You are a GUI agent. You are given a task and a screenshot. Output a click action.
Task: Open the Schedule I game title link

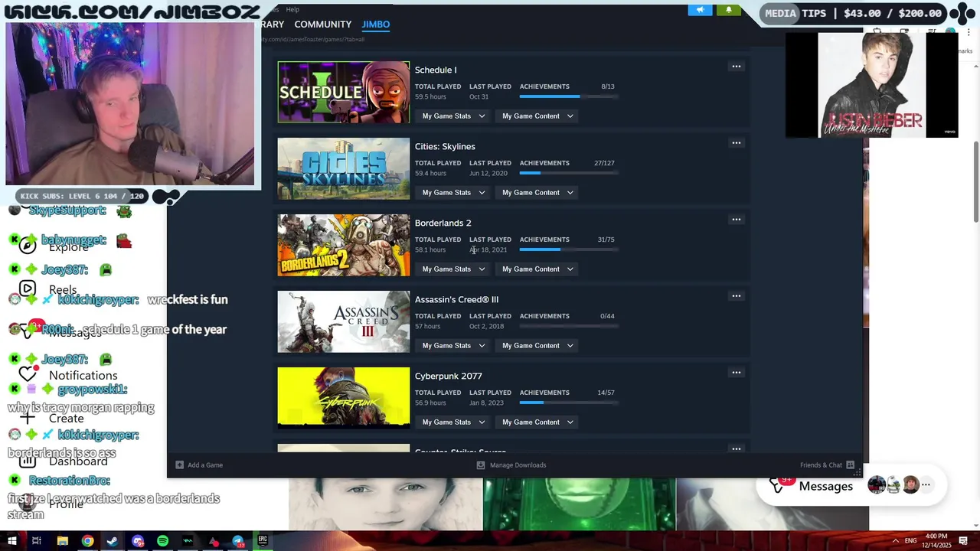[x=436, y=70]
